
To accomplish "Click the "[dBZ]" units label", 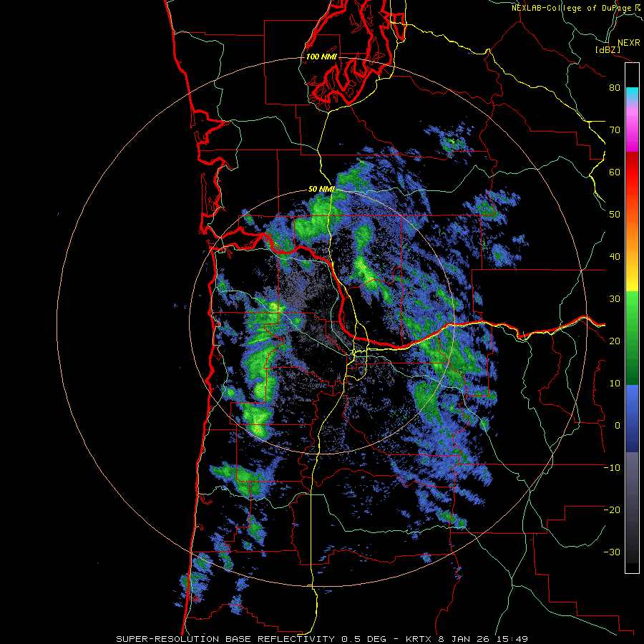I will pyautogui.click(x=608, y=49).
